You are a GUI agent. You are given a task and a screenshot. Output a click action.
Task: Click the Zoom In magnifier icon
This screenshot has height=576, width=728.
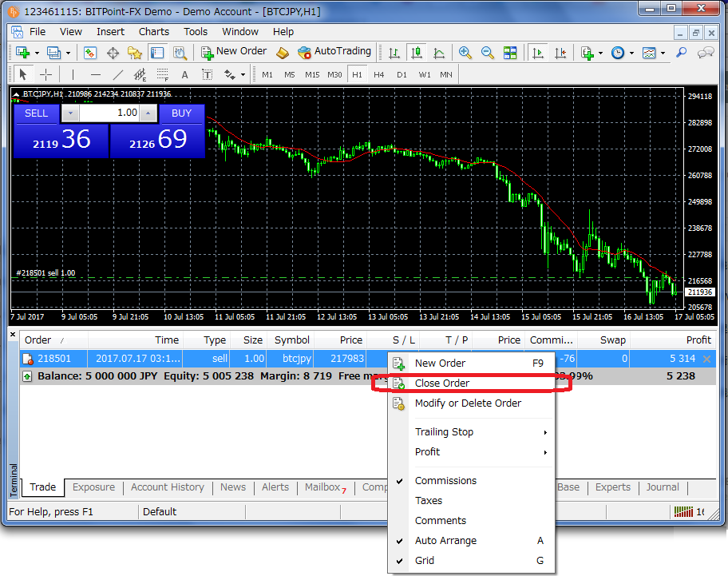[465, 53]
